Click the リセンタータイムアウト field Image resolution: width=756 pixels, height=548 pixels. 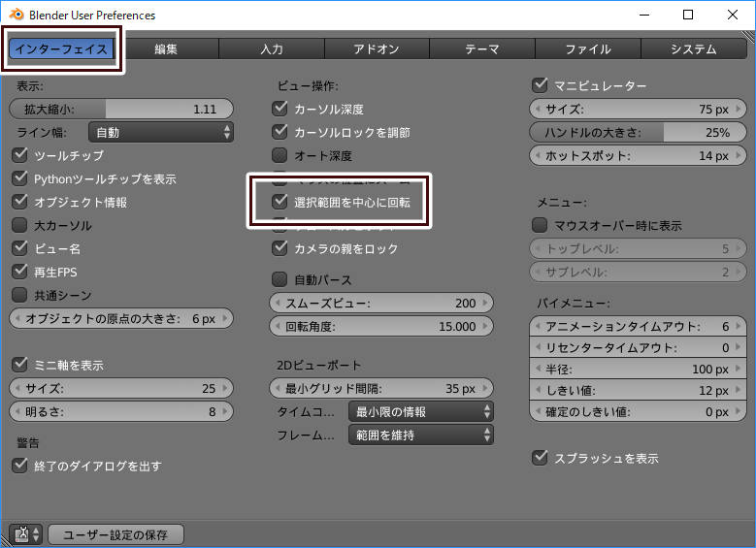click(x=638, y=347)
